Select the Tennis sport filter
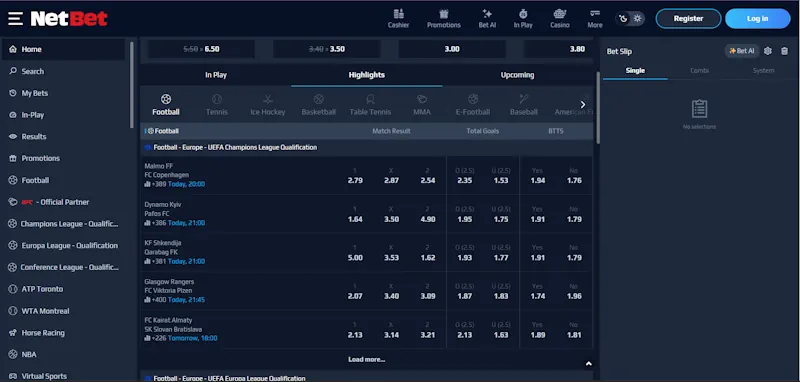The image size is (800, 382). (217, 105)
